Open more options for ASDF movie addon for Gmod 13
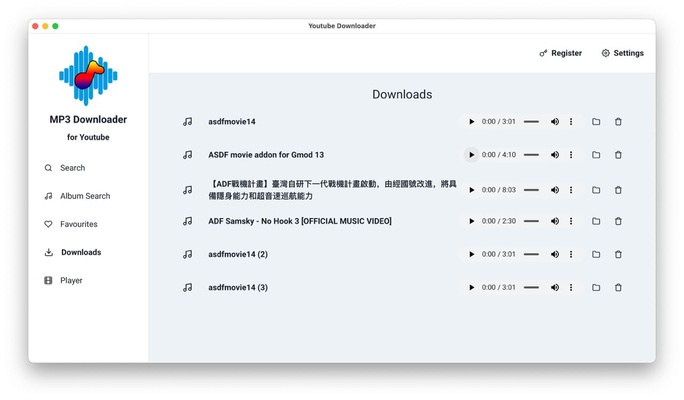This screenshot has width=684, height=400. [x=571, y=155]
